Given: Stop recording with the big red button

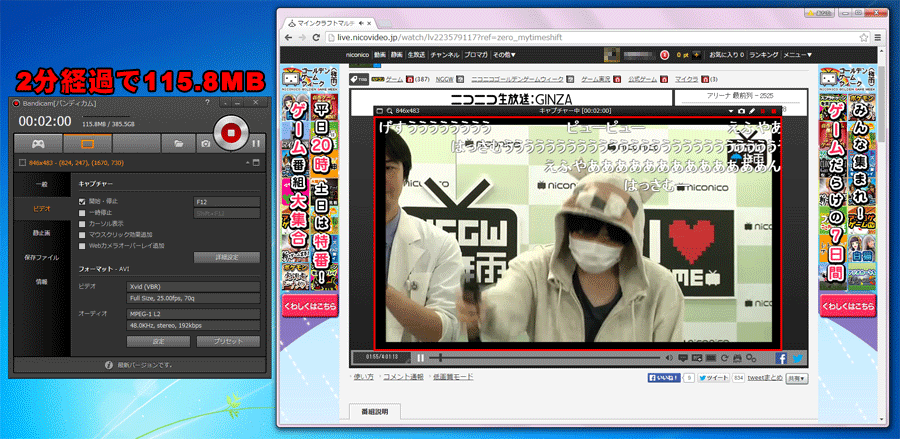Looking at the screenshot, I should click(x=230, y=133).
